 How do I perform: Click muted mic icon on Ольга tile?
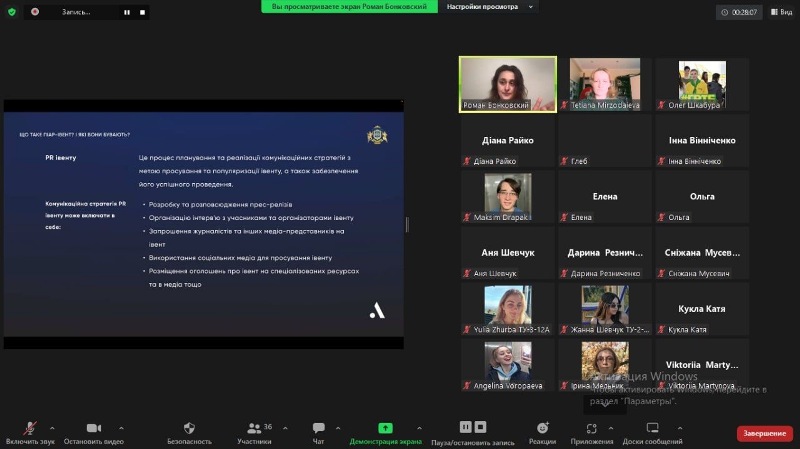(661, 217)
